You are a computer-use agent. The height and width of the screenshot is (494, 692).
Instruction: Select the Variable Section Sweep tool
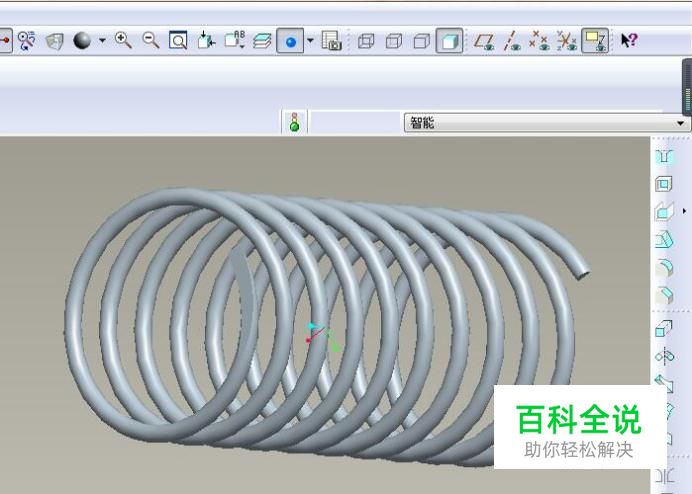pyautogui.click(x=663, y=382)
